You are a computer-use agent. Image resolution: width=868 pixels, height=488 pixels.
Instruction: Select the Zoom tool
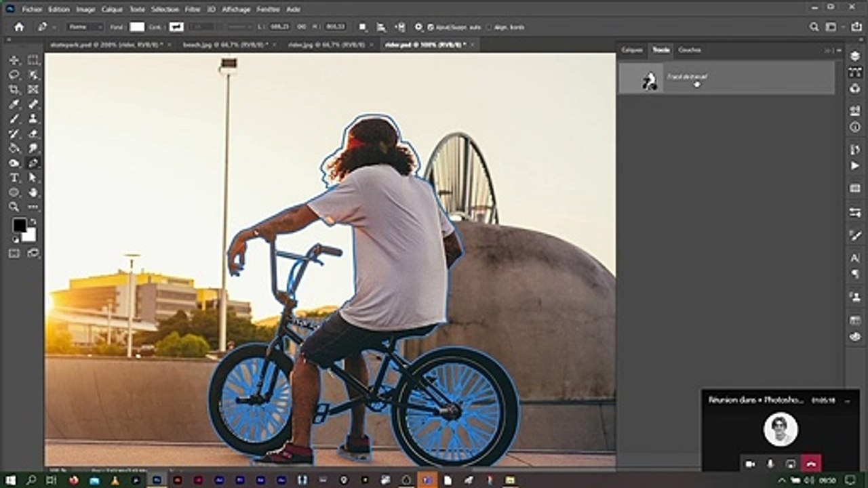tap(14, 207)
